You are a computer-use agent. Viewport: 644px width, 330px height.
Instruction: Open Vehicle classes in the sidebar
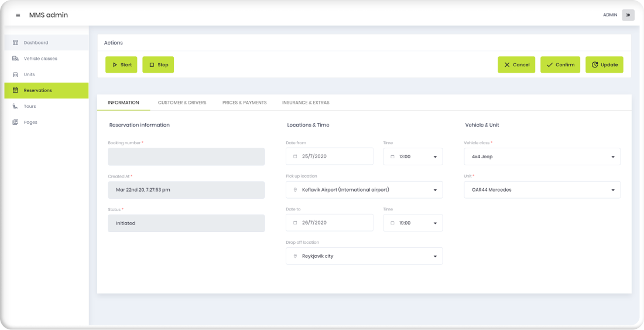click(40, 59)
